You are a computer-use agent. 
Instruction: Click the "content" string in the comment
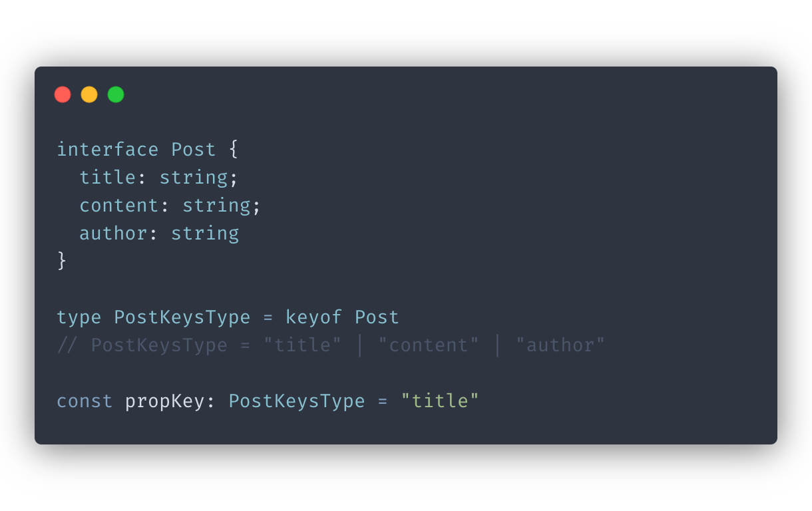(429, 345)
